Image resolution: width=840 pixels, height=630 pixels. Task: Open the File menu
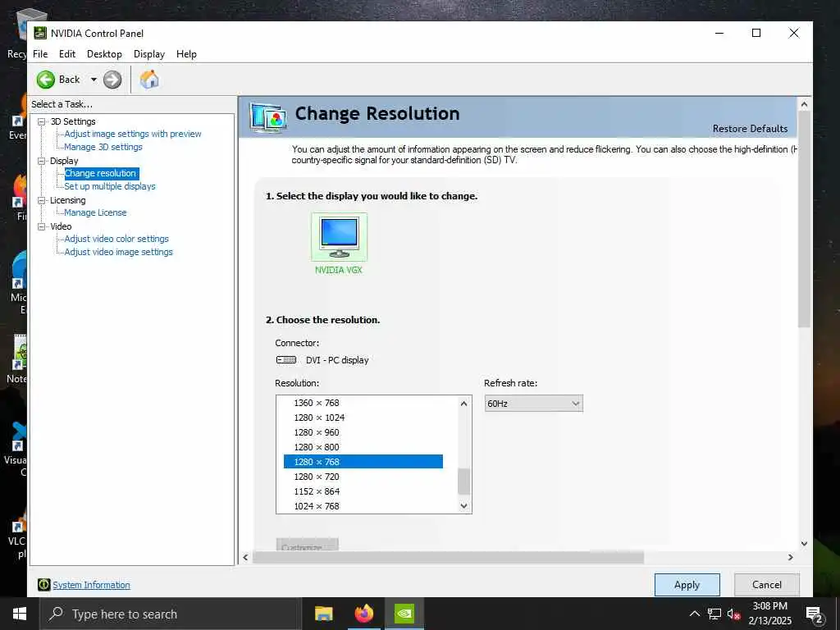(x=40, y=54)
